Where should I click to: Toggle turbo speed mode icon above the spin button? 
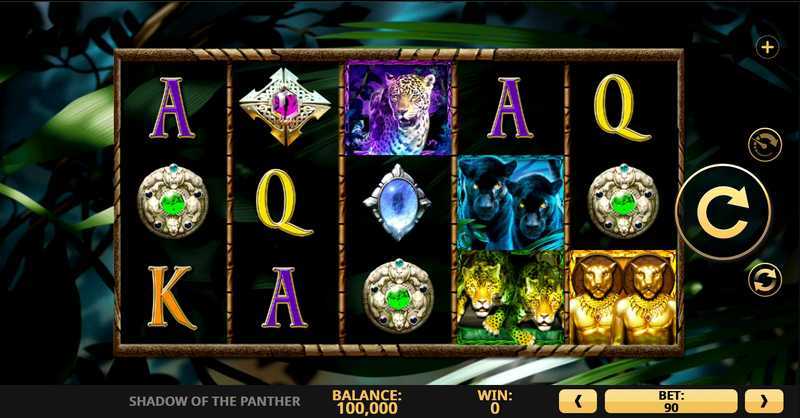pyautogui.click(x=764, y=145)
